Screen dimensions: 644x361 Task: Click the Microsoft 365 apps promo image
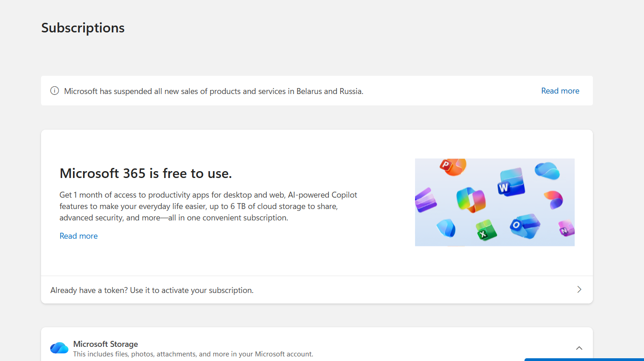click(x=495, y=202)
